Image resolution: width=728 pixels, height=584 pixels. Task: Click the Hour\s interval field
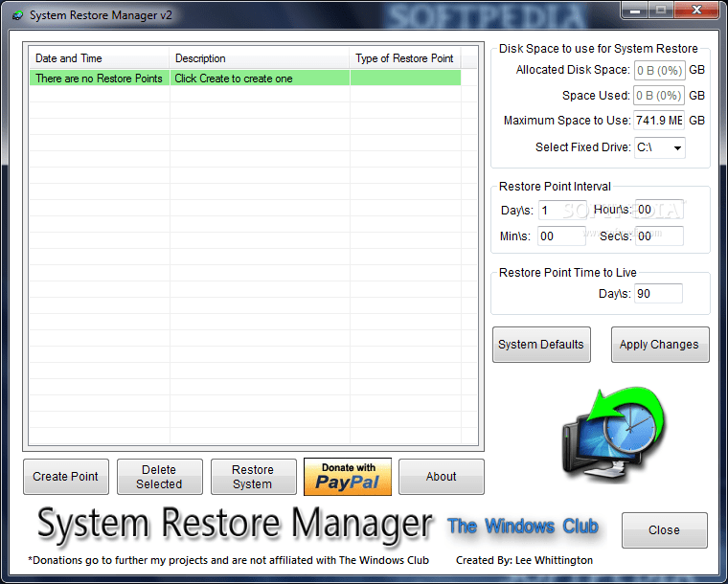[659, 210]
